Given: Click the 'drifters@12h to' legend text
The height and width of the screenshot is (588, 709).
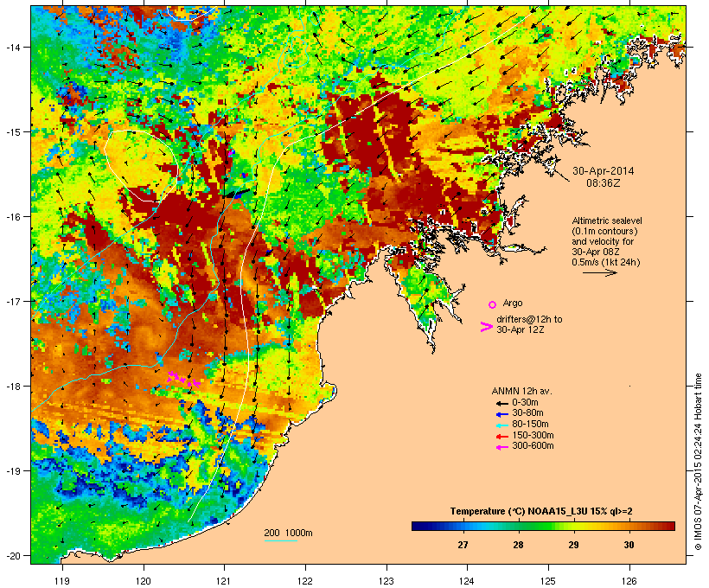Looking at the screenshot, I should click(529, 319).
